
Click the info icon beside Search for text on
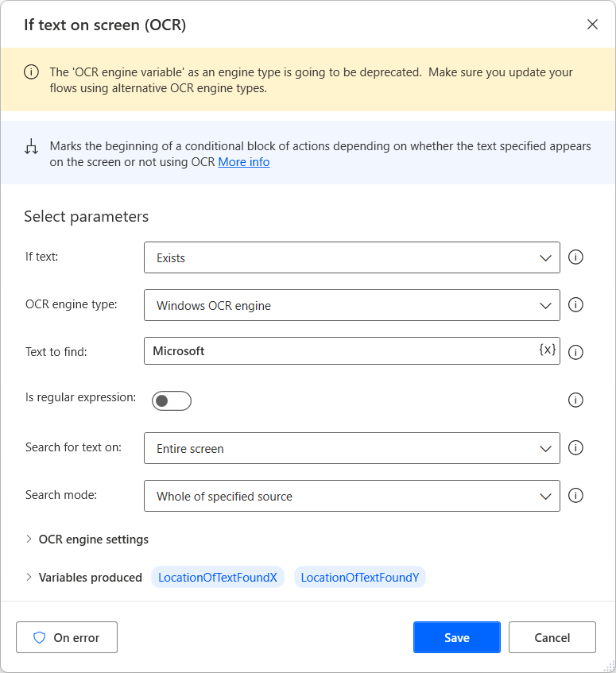point(575,447)
